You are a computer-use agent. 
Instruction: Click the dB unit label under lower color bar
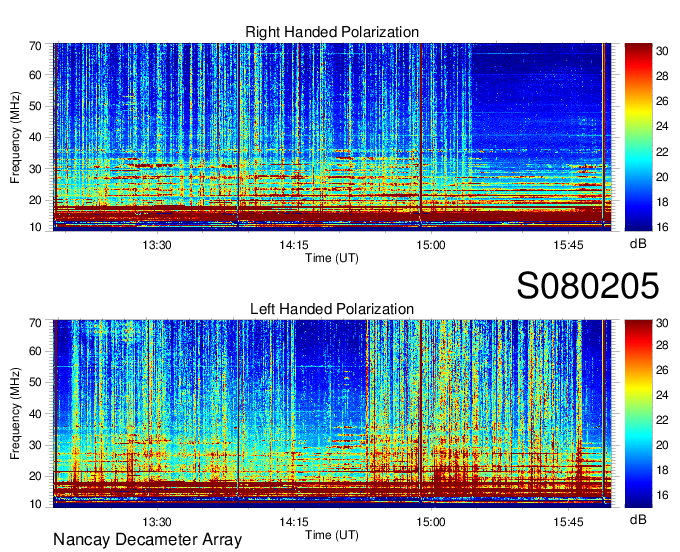pyautogui.click(x=638, y=519)
